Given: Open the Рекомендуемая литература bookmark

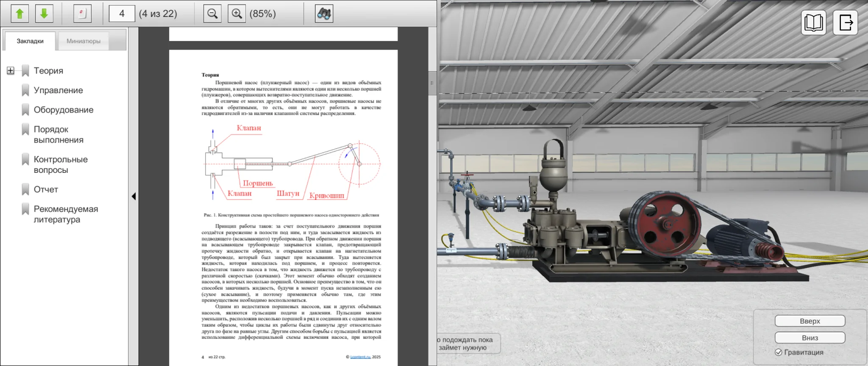Looking at the screenshot, I should click(66, 214).
